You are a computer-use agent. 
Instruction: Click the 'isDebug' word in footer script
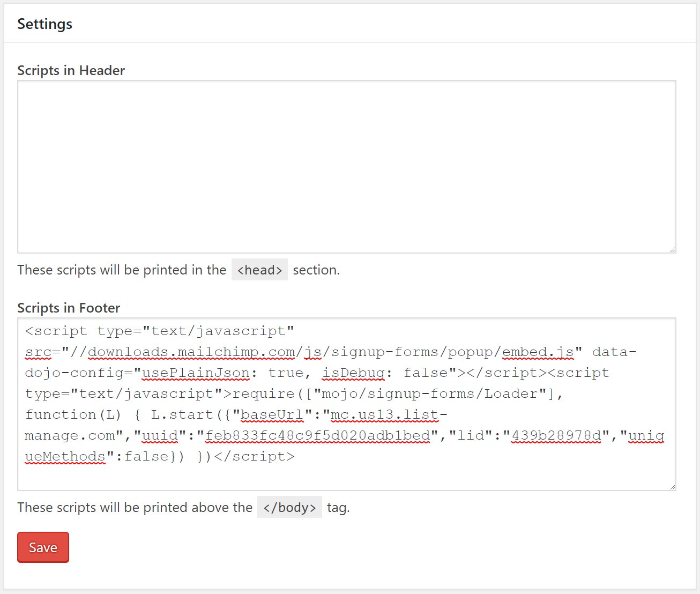pos(354,373)
